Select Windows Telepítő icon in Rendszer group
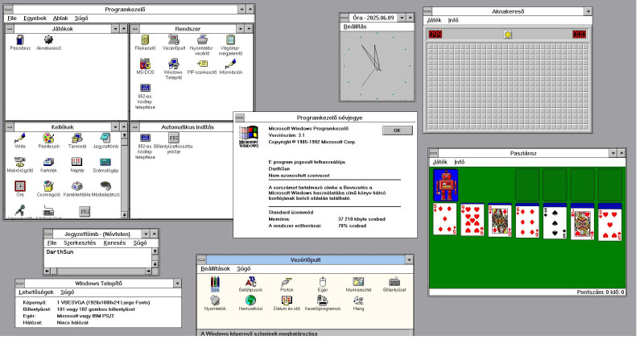This screenshot has height=344, width=644. [x=174, y=64]
